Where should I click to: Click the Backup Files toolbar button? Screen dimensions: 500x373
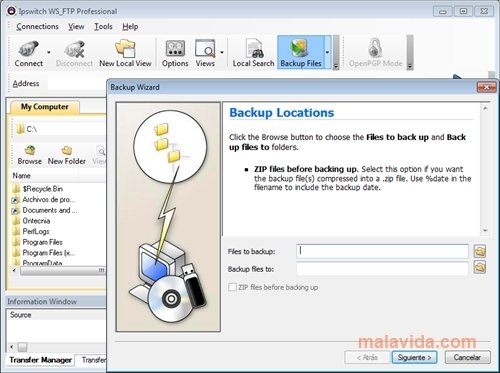301,53
